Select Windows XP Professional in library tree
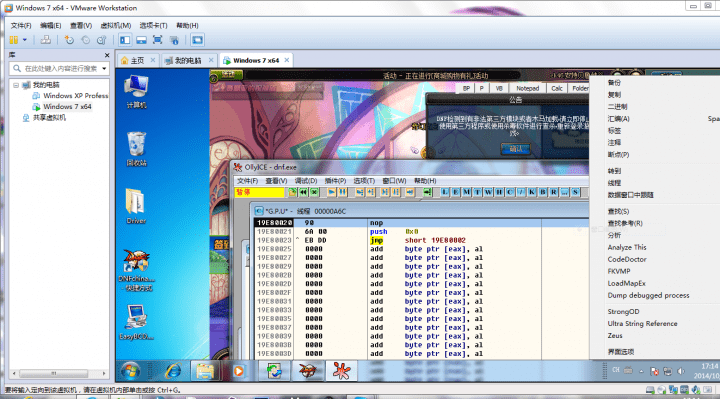 tap(75, 96)
